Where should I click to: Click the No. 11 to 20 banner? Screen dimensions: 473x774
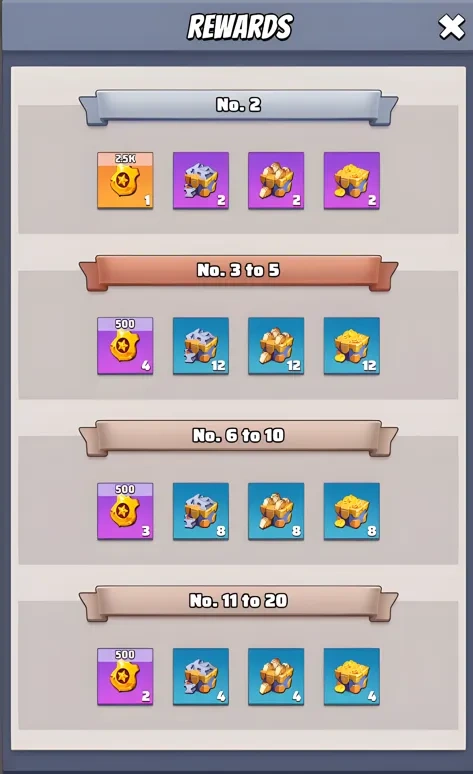coord(238,602)
